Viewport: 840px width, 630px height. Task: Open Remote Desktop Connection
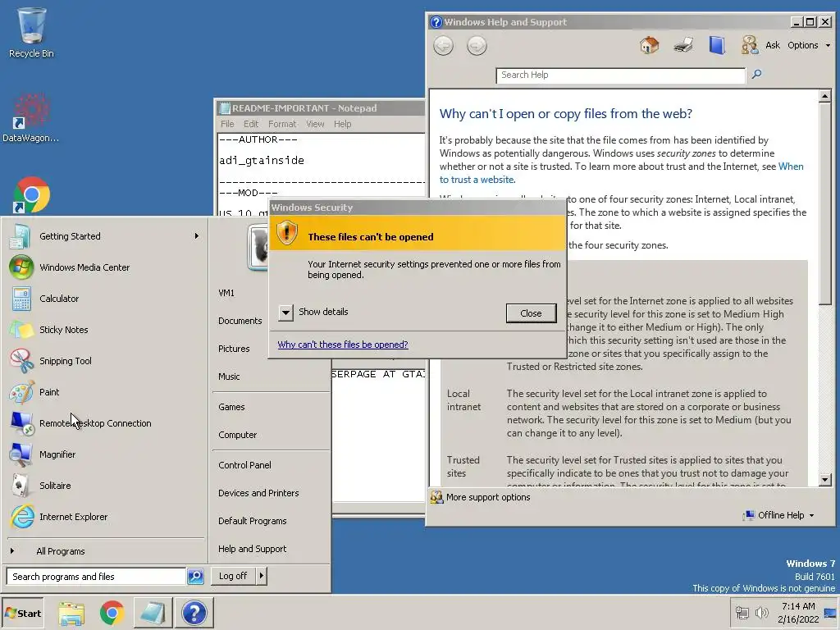105,423
